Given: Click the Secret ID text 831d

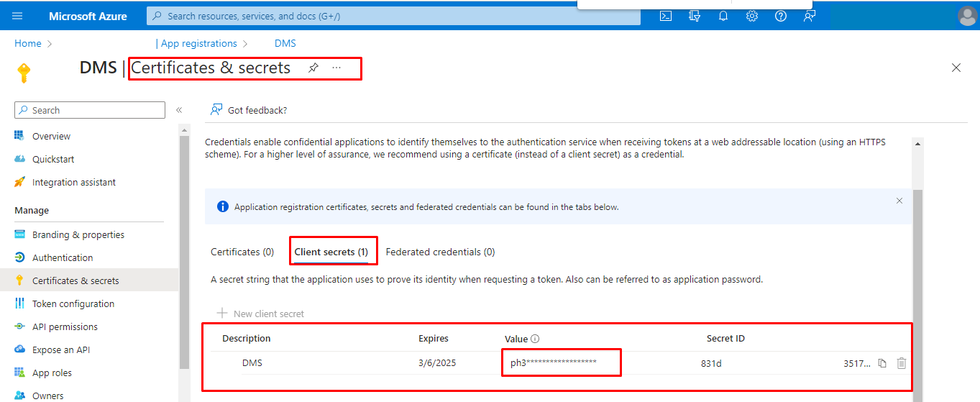Looking at the screenshot, I should click(x=711, y=363).
